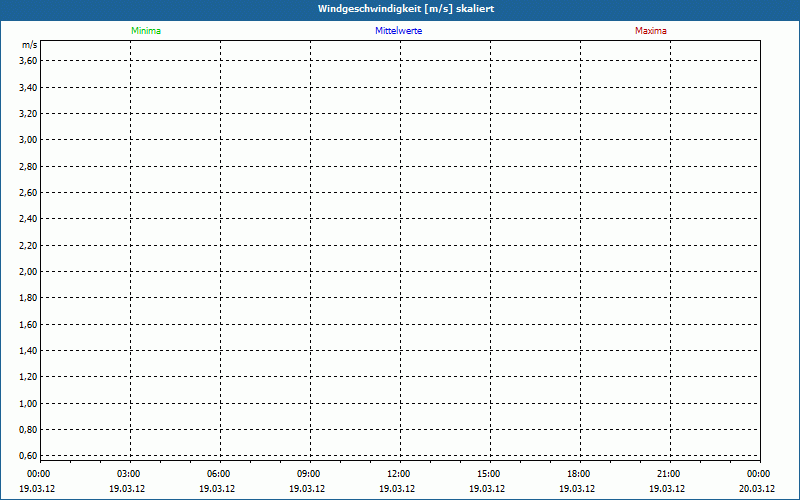Click the 1,00 y-axis value
800x500 pixels.
(28, 404)
